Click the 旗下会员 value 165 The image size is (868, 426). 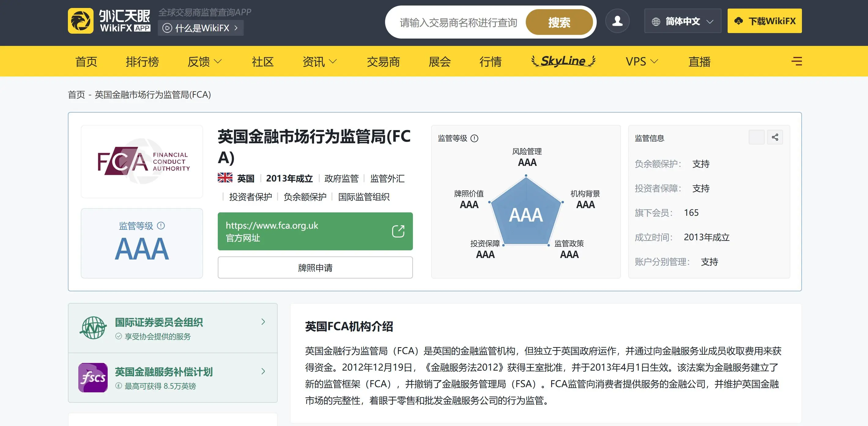[x=691, y=213]
